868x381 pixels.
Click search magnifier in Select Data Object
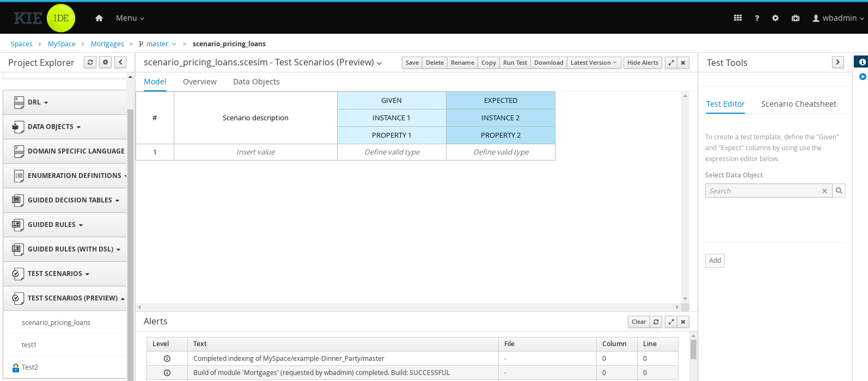point(839,190)
